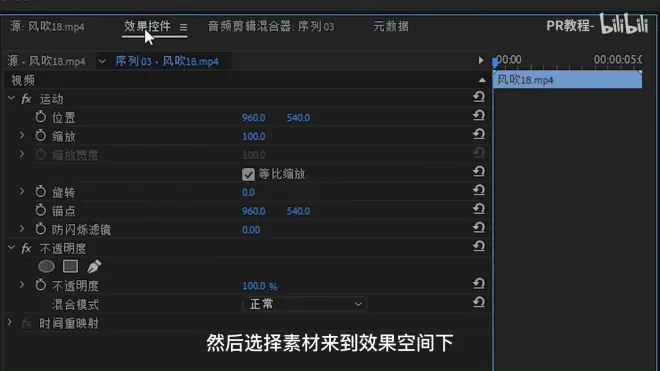Edit the 缩放 value 100.0
Image resolution: width=660 pixels, height=371 pixels.
coord(253,136)
